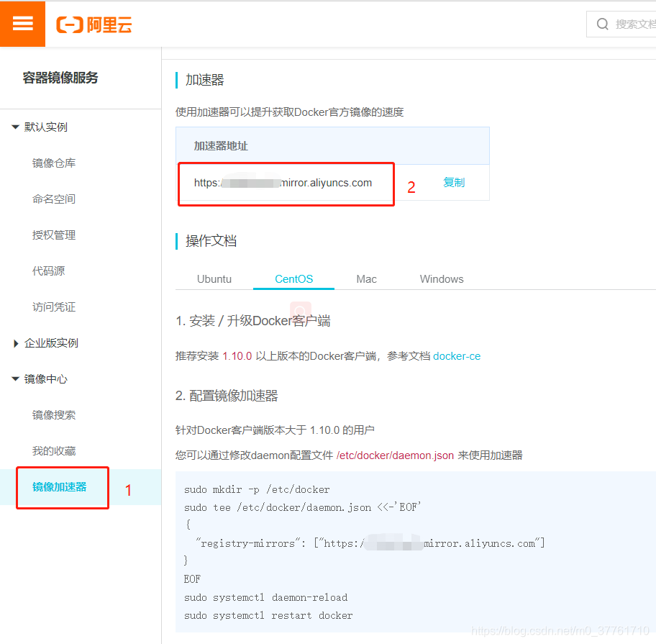Switch to the Mac tab
The width and height of the screenshot is (656, 644).
[367, 279]
